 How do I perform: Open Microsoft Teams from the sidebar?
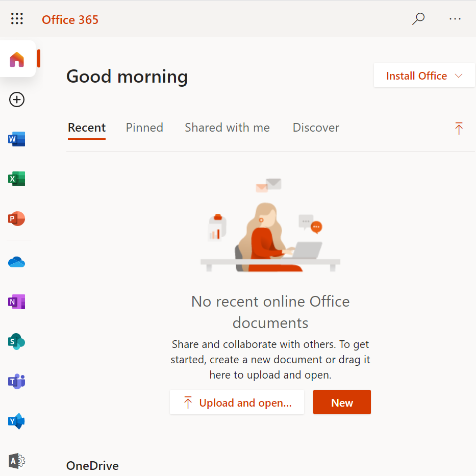tap(17, 381)
